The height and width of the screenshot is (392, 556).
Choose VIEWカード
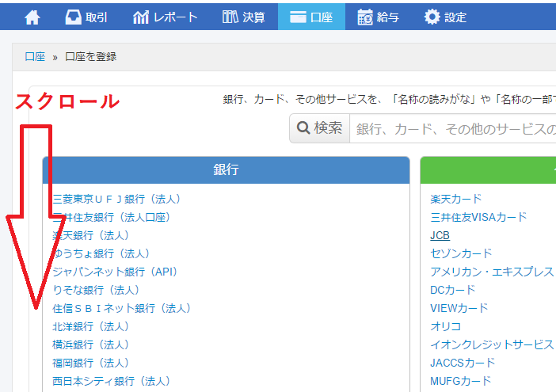tap(459, 308)
